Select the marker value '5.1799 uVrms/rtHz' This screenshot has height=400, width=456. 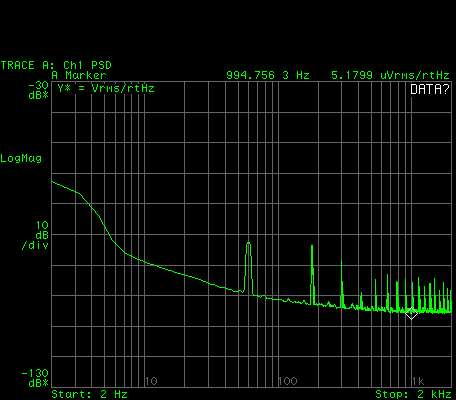390,75
